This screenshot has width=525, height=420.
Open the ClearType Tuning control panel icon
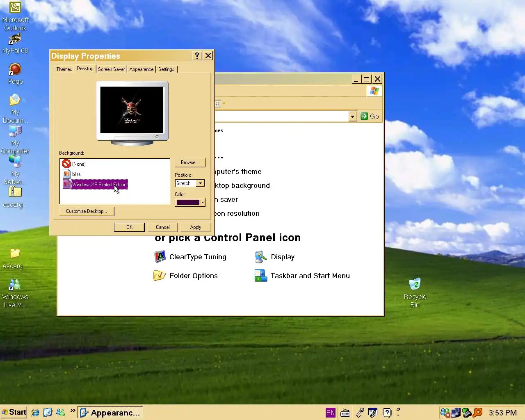coord(190,257)
